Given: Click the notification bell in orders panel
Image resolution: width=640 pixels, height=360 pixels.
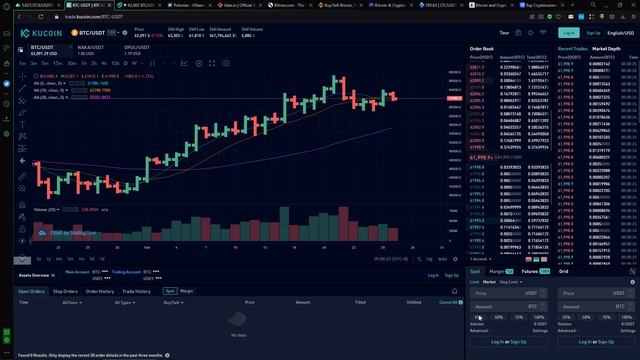Looking at the screenshot, I should 454,291.
